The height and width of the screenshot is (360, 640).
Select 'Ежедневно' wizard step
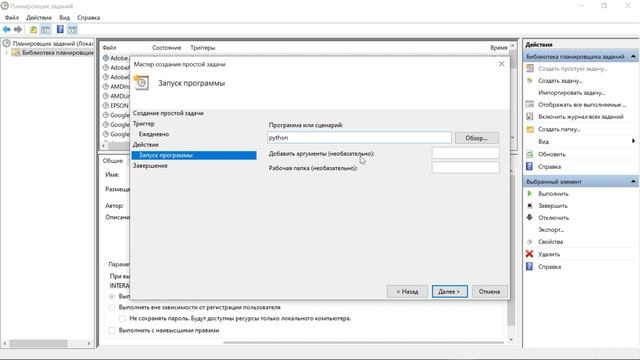[x=154, y=134]
